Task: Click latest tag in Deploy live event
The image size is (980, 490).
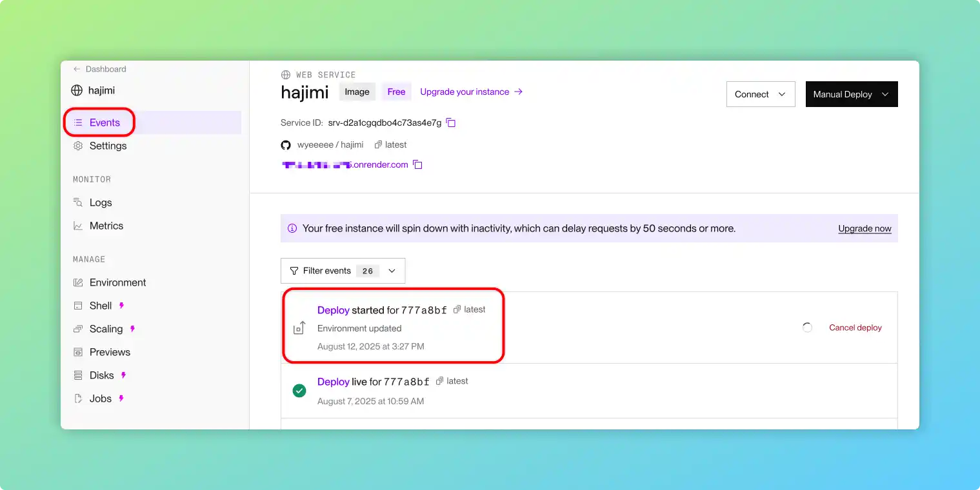Action: pos(452,381)
